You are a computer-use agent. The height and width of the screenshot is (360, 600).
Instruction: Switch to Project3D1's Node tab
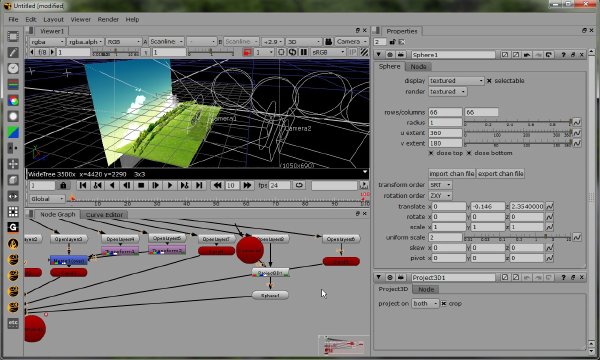[x=426, y=289]
